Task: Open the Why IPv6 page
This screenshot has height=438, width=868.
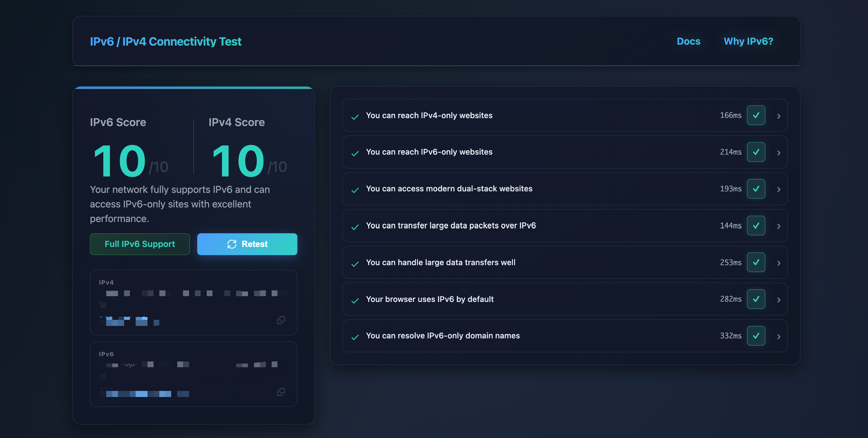Action: pos(748,41)
